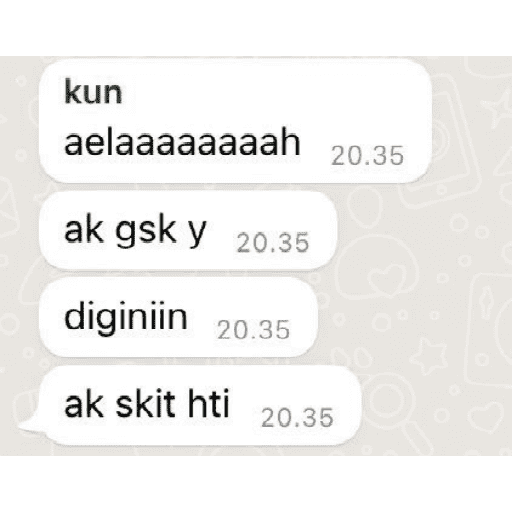The width and height of the screenshot is (512, 512).
Task: Click the 20.35 timestamp beside "aelaaaaaaaah"
Action: [x=367, y=156]
